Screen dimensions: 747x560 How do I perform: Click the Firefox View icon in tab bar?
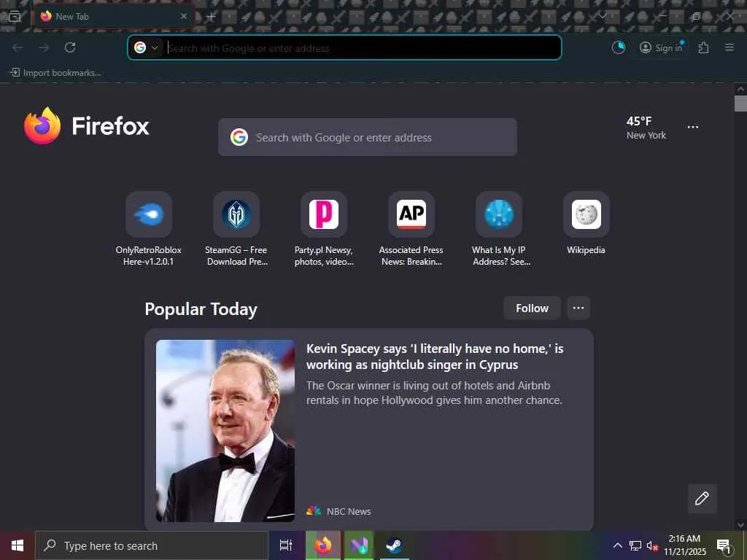[15, 17]
